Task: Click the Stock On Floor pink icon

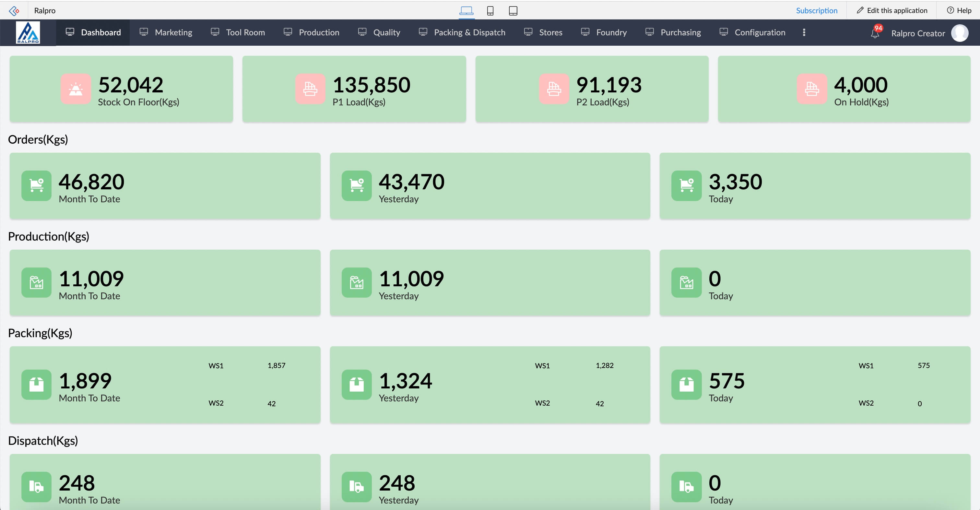Action: tap(76, 89)
